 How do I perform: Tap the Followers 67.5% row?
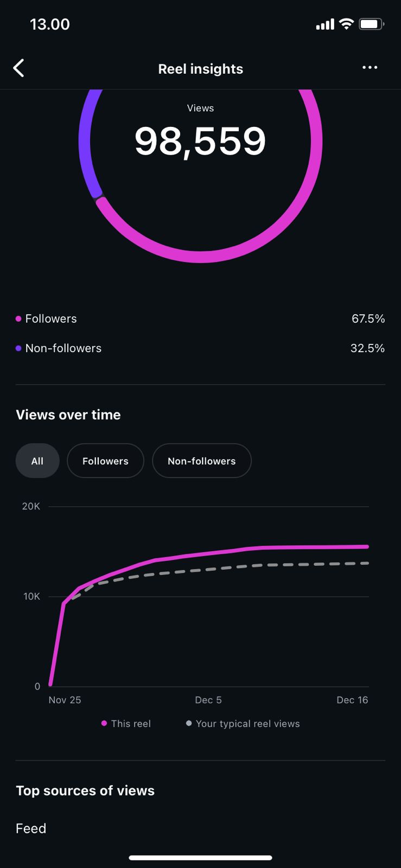tap(200, 319)
